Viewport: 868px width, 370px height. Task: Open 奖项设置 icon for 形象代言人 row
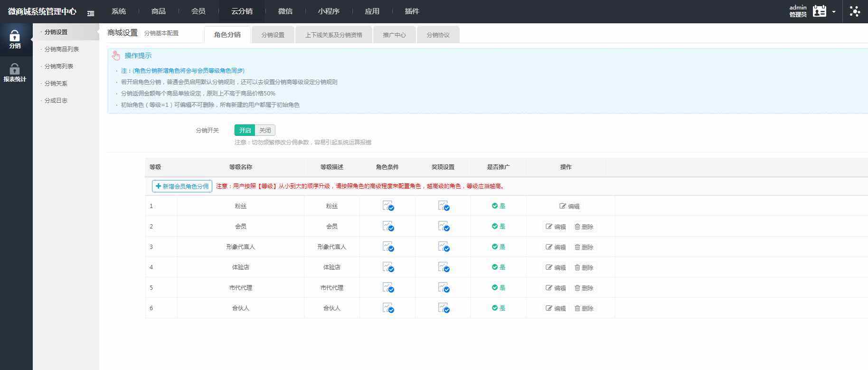pos(443,247)
